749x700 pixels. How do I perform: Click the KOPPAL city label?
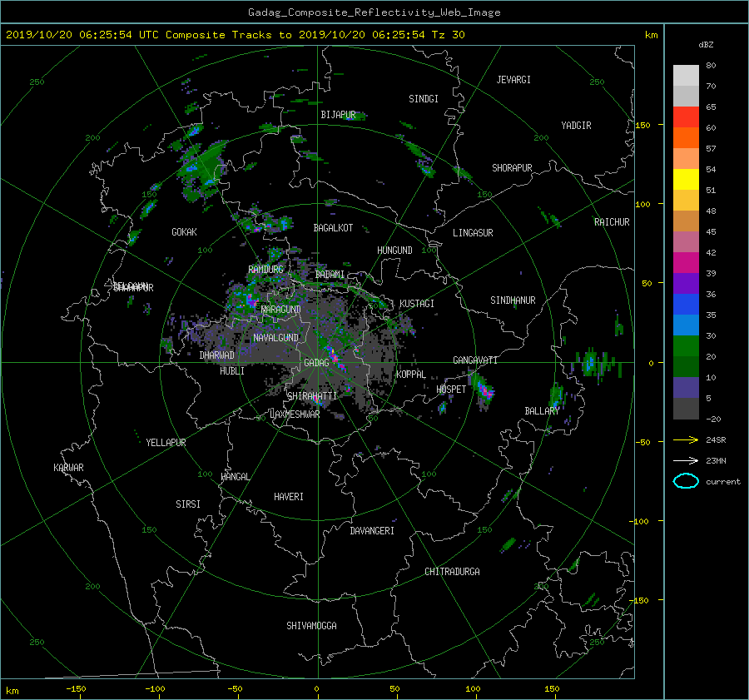411,374
